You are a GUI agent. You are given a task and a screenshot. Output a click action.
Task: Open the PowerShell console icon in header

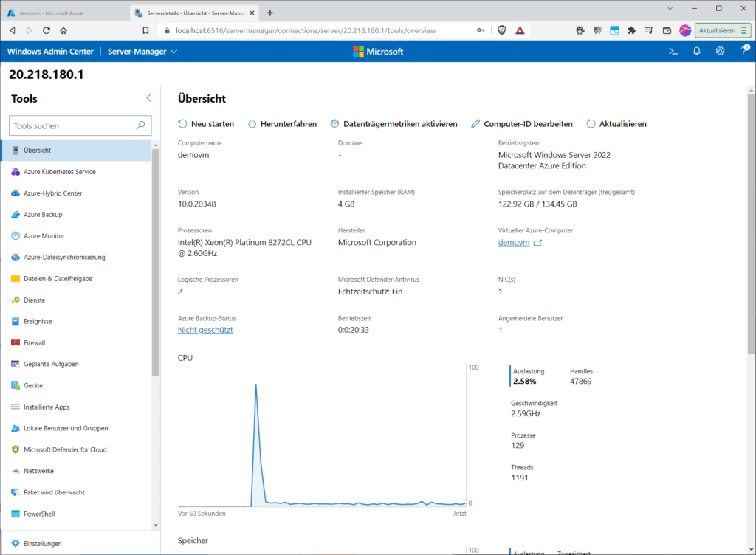click(673, 51)
